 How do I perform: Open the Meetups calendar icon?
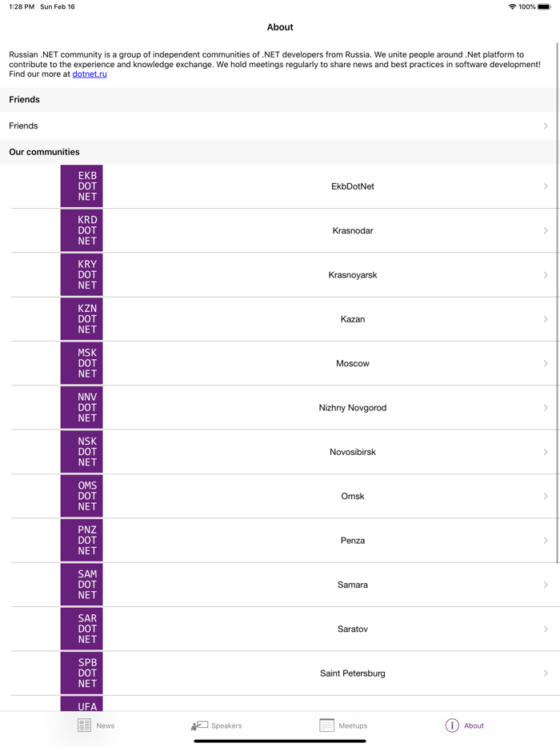(x=326, y=725)
